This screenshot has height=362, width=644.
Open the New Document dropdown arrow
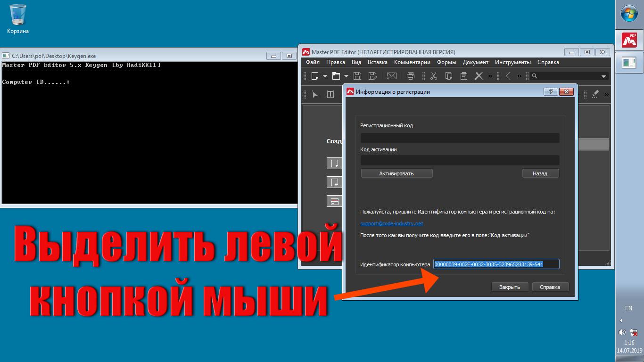pyautogui.click(x=325, y=76)
